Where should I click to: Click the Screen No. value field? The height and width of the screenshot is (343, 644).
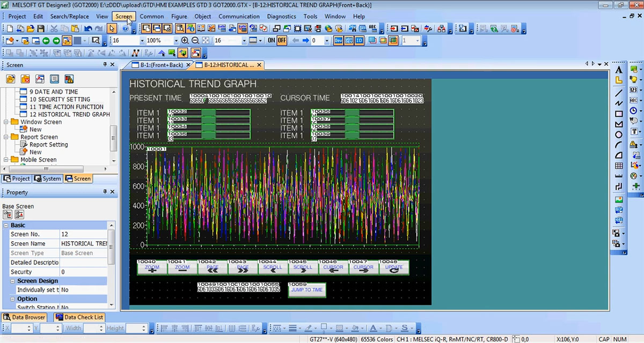(83, 234)
